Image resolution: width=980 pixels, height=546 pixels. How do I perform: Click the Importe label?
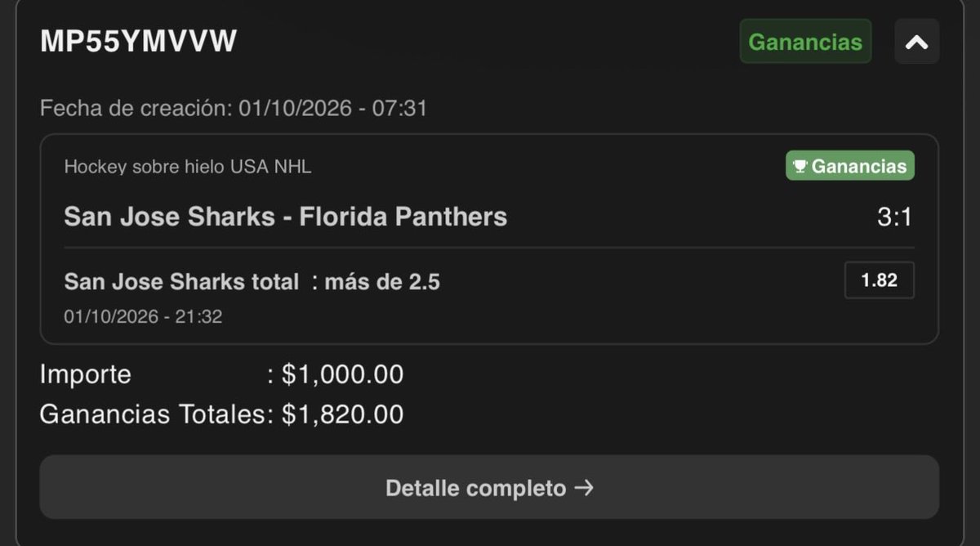[x=85, y=374]
